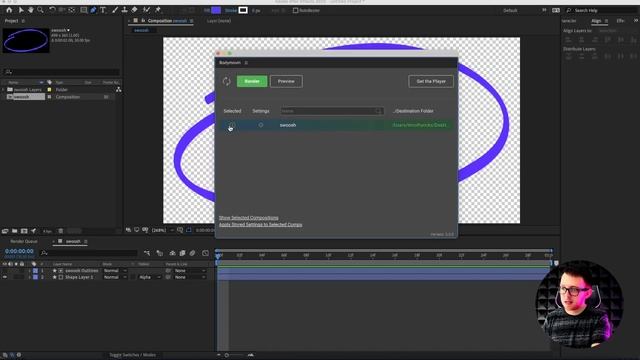Click the green Render button
The image size is (640, 360).
click(252, 81)
